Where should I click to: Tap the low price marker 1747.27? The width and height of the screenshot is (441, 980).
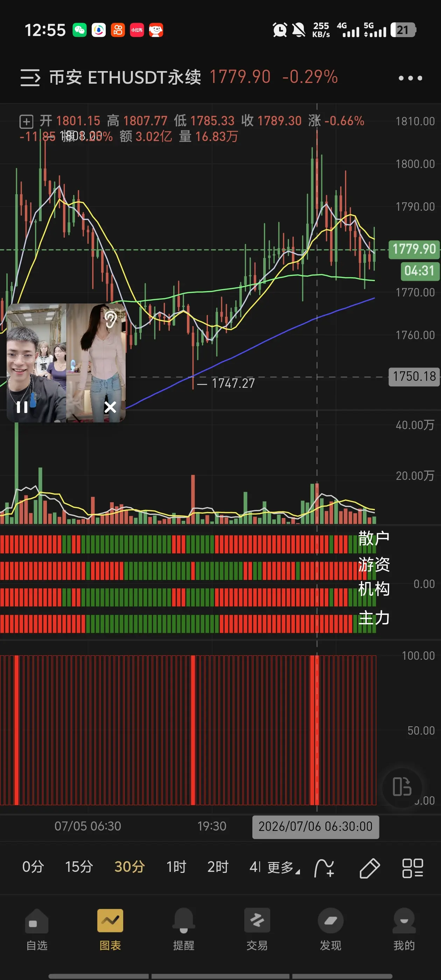[x=233, y=383]
